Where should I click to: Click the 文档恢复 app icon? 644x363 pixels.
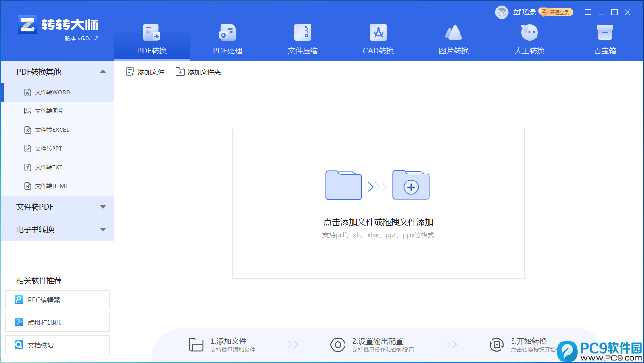pos(19,345)
